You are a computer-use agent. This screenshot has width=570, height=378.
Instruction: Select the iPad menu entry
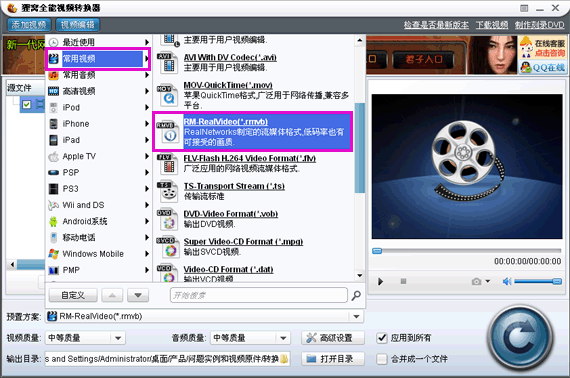[99, 140]
